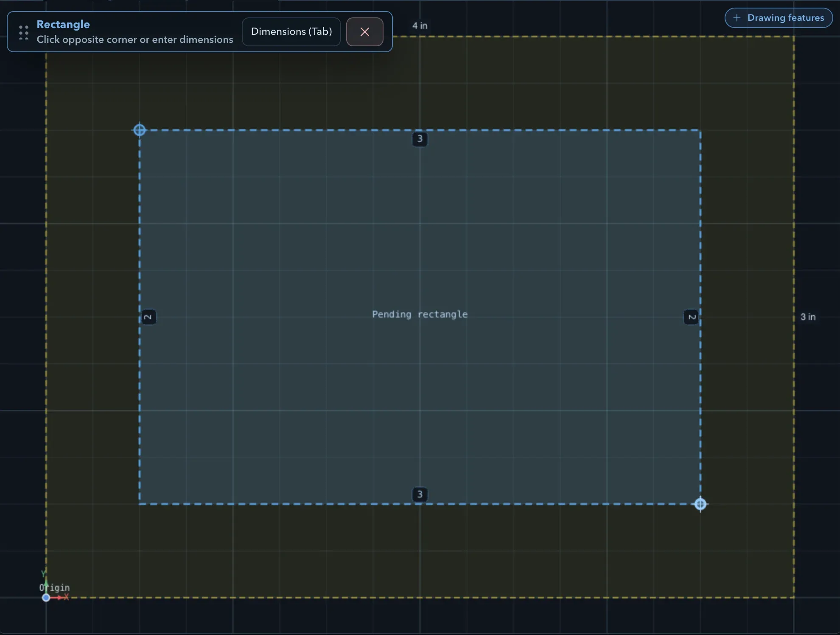840x635 pixels.
Task: Open the Drawing features button
Action: 779,18
